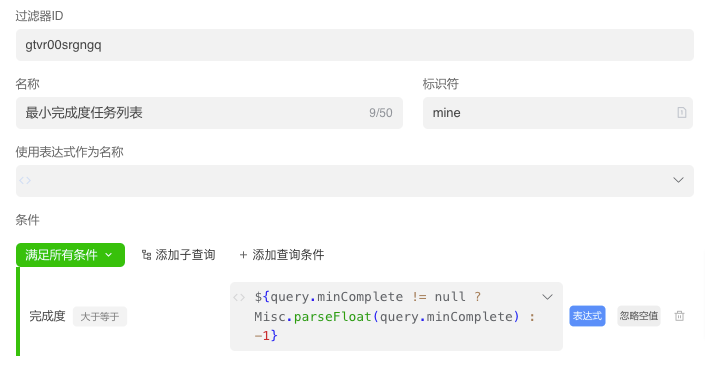
Task: Toggle the 忽略空值 option
Action: tap(638, 316)
